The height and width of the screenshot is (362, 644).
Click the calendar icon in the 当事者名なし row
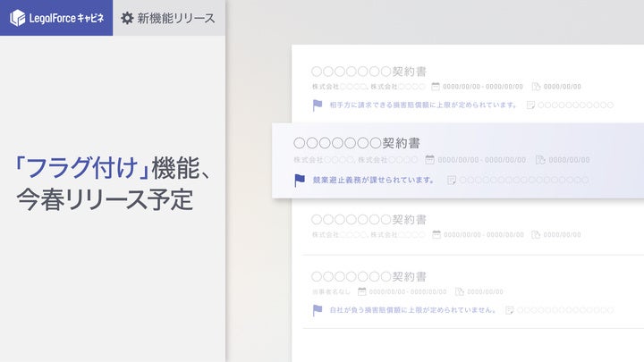click(x=362, y=291)
